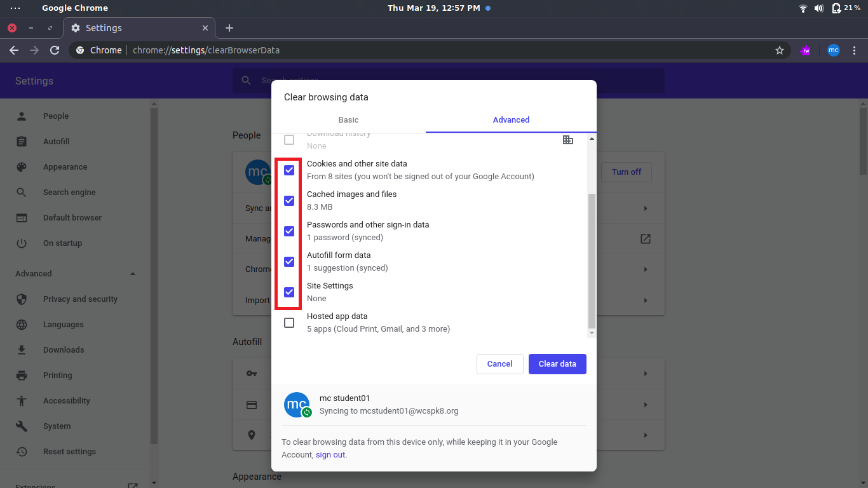Click the external link icon in Manage row

click(x=646, y=239)
